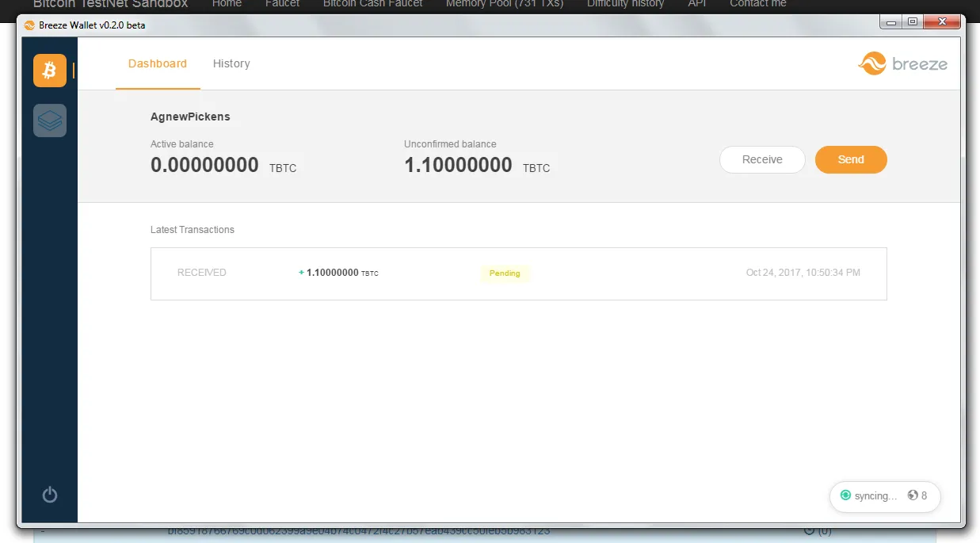Open the RECEIVED 1.10000000 TBTC transaction row
This screenshot has width=980, height=543.
click(x=519, y=273)
